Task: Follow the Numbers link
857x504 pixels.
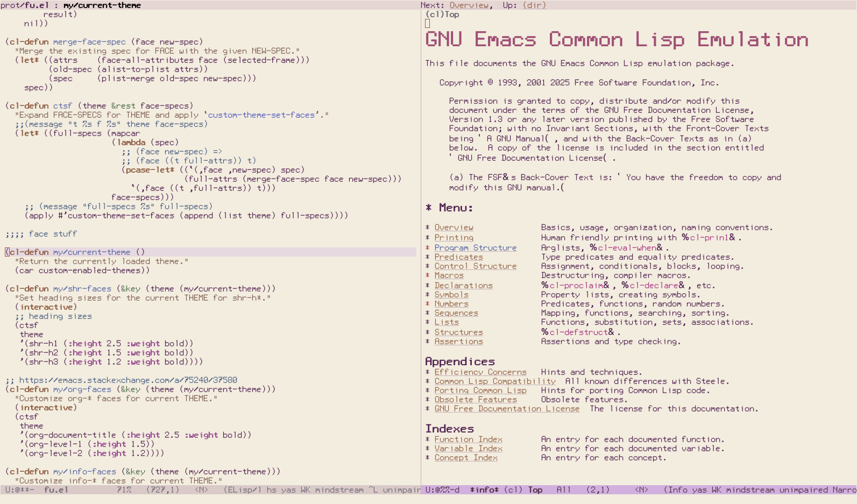Action: coord(451,303)
